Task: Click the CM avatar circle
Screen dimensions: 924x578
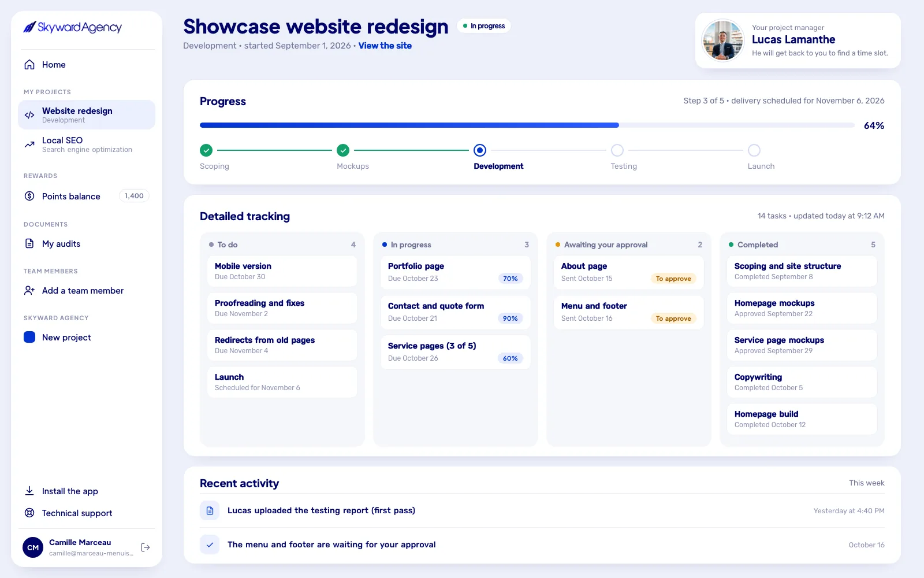Action: pyautogui.click(x=33, y=547)
